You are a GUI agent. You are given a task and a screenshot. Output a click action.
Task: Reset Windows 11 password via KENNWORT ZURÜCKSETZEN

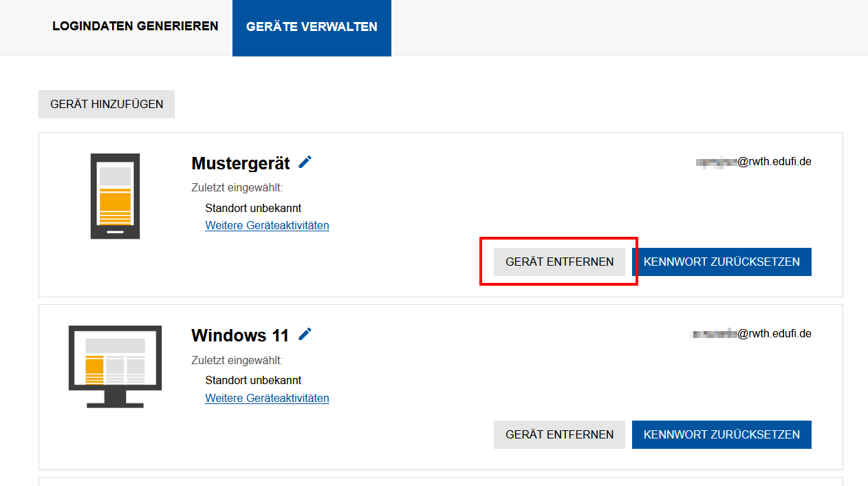pos(721,434)
